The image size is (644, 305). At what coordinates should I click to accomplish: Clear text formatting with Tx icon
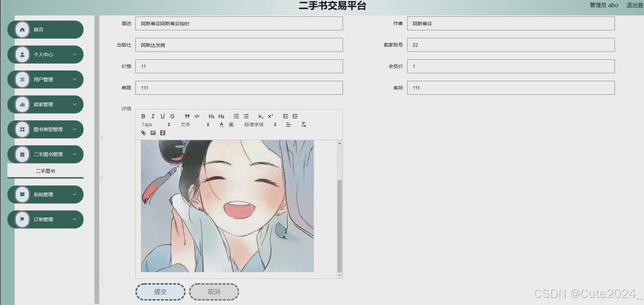coord(303,125)
